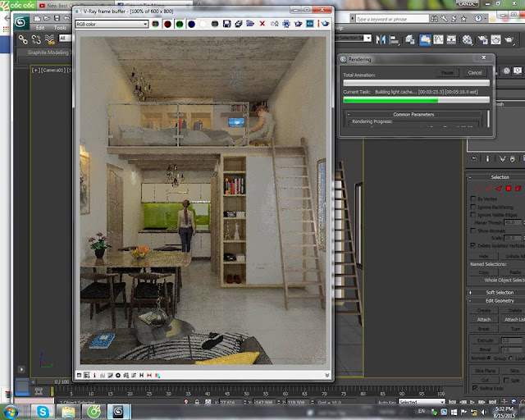Click the Current Task progress bar
The height and width of the screenshot is (420, 525).
416,100
